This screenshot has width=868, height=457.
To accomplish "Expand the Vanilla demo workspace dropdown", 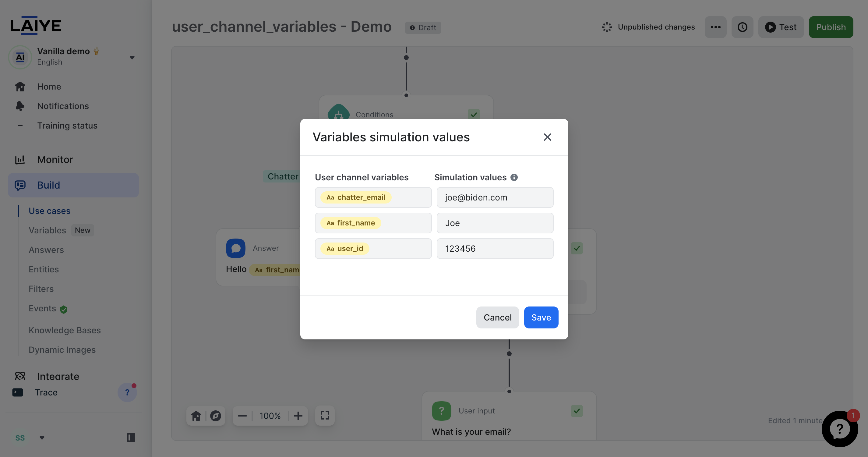I will click(x=132, y=57).
